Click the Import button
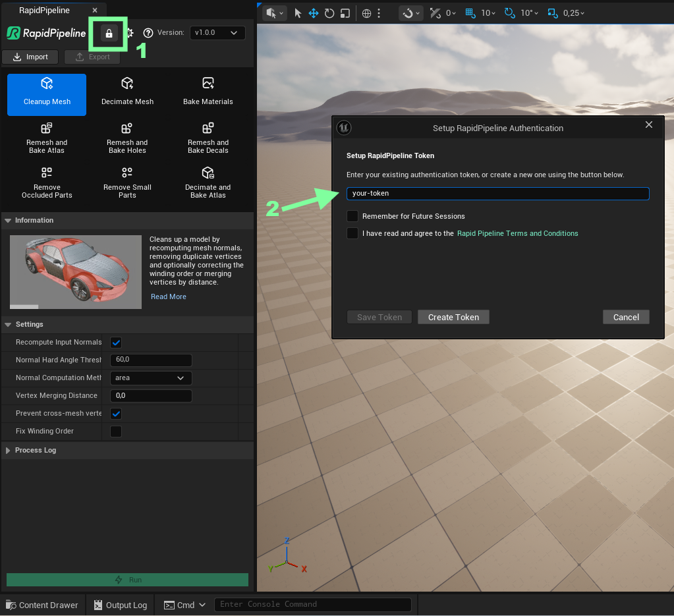 pyautogui.click(x=30, y=57)
